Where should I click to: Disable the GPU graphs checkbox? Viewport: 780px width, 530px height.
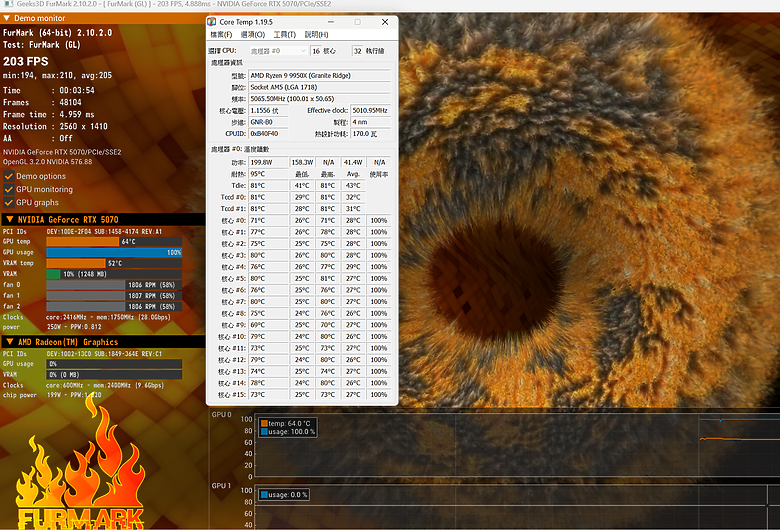(9, 202)
